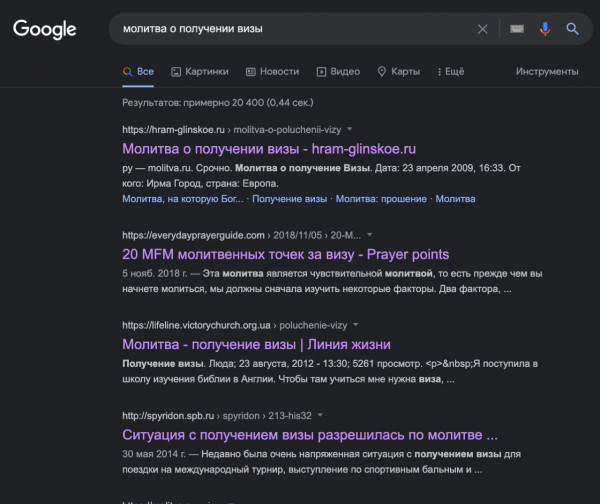Click the https://everydayprayerguide.com URL text

pyautogui.click(x=193, y=235)
